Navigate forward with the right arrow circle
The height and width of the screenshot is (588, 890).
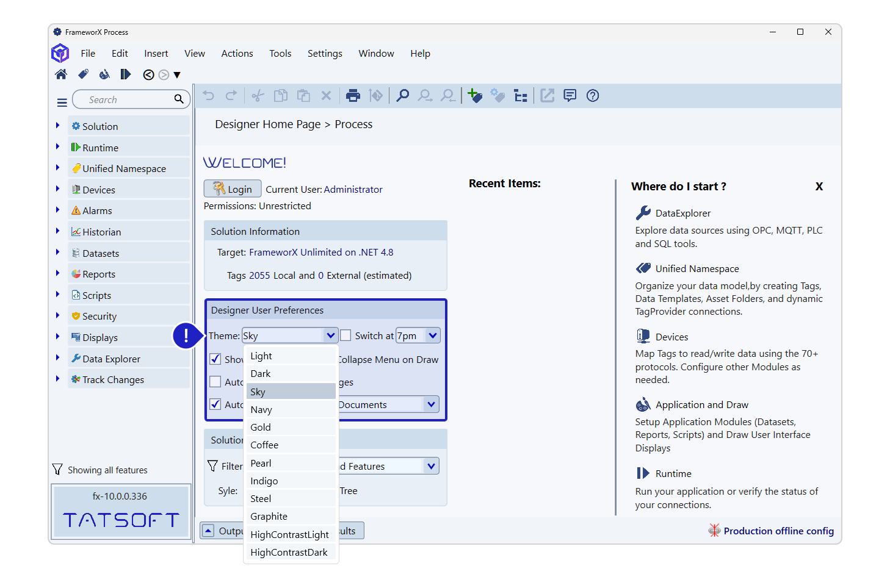pyautogui.click(x=164, y=74)
